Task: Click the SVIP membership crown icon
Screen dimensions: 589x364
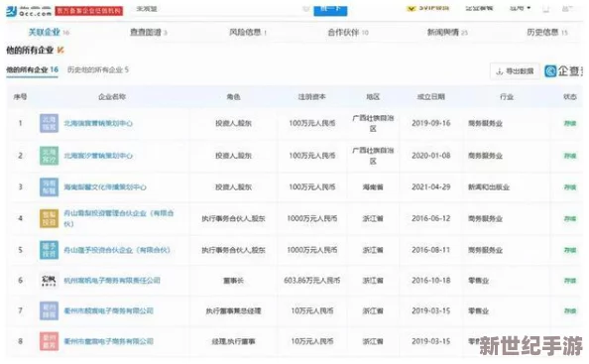Action: point(412,8)
